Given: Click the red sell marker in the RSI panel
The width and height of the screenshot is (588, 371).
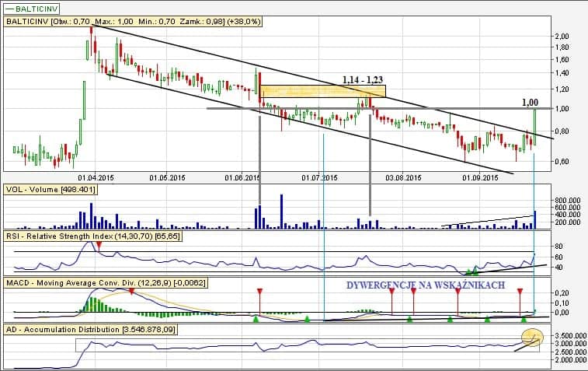Looking at the screenshot, I should click(98, 244).
